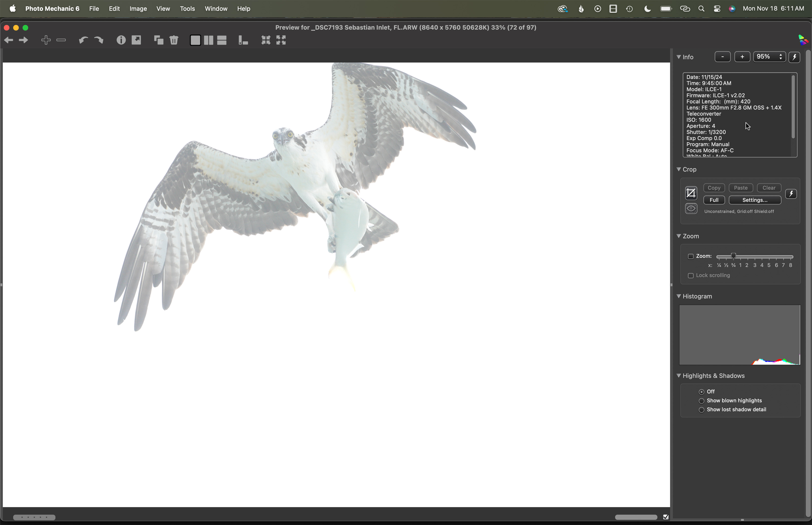
Task: Open the View menu
Action: click(163, 9)
